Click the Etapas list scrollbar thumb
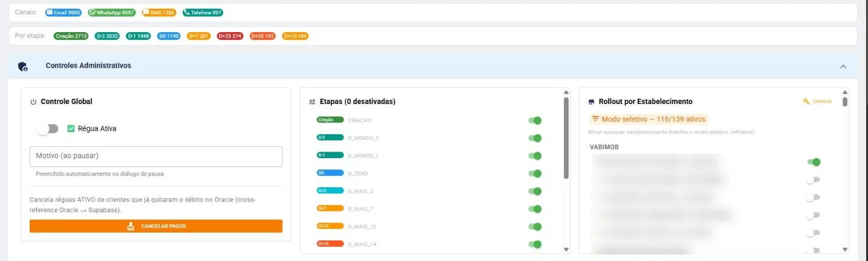Screen dimensions: 868x261 coord(566,138)
